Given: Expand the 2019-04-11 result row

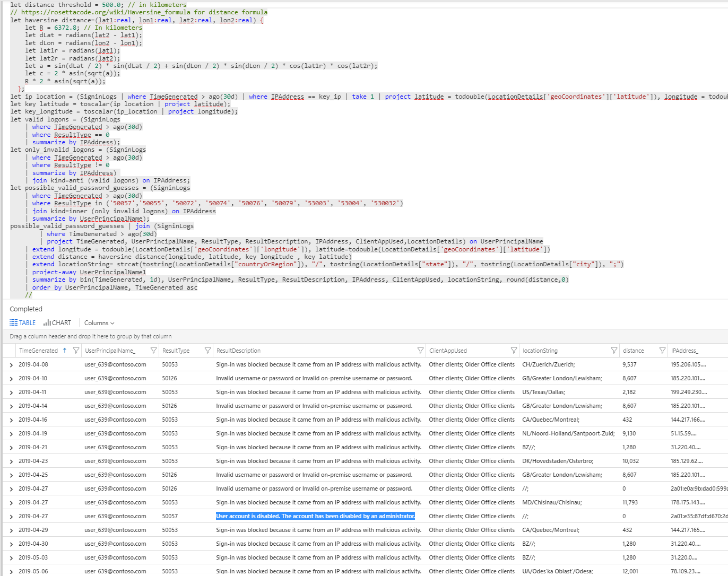Looking at the screenshot, I should 11,392.
